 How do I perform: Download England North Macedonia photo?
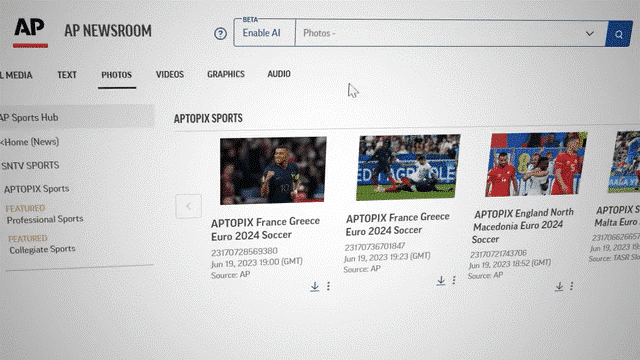(x=559, y=287)
